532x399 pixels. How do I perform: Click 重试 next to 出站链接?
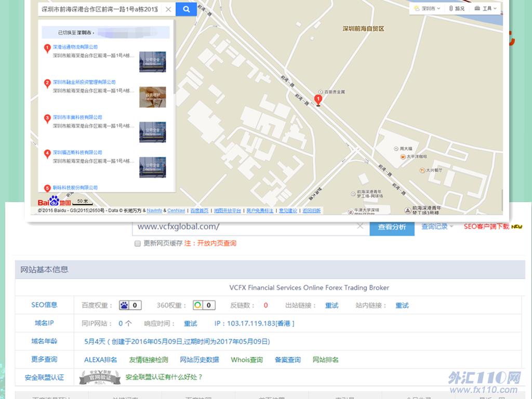[x=331, y=305]
